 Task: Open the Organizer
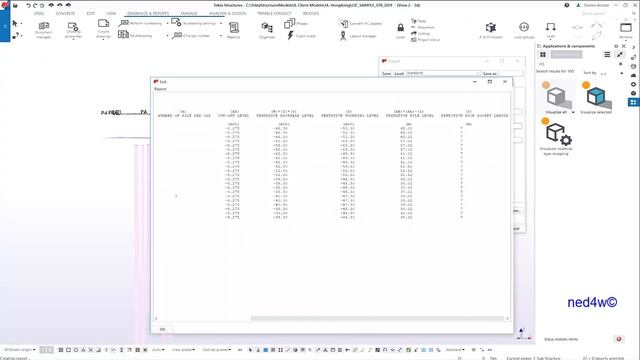tap(267, 30)
